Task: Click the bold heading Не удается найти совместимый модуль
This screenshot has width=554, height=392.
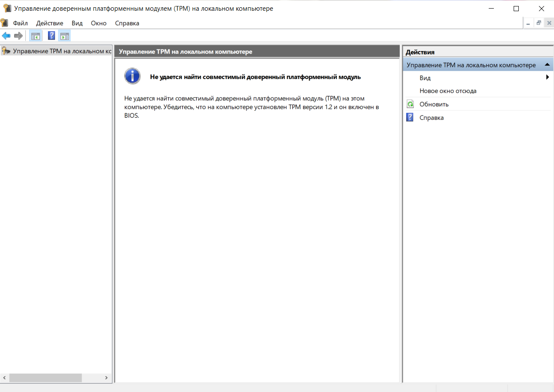Action: tap(255, 77)
